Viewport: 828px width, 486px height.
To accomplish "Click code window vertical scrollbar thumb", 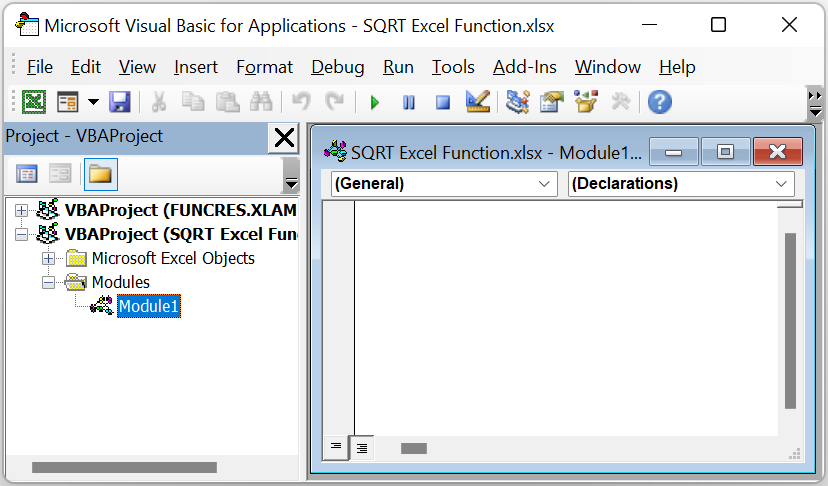I will (x=790, y=321).
